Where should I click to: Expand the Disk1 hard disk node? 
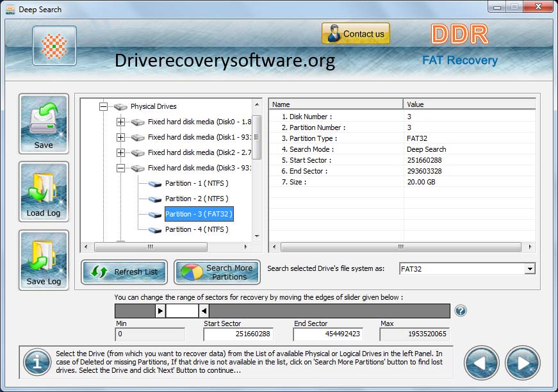click(120, 137)
